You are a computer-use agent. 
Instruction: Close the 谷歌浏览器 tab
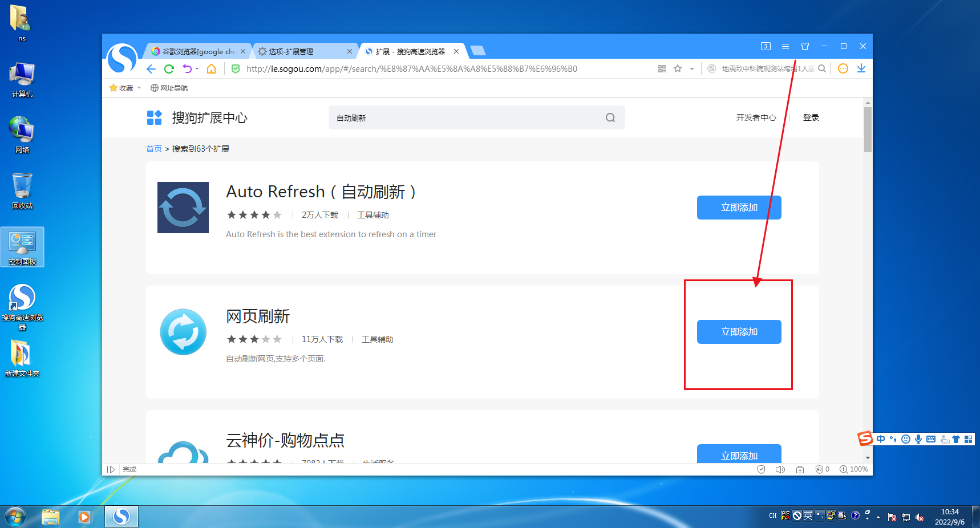pyautogui.click(x=243, y=51)
